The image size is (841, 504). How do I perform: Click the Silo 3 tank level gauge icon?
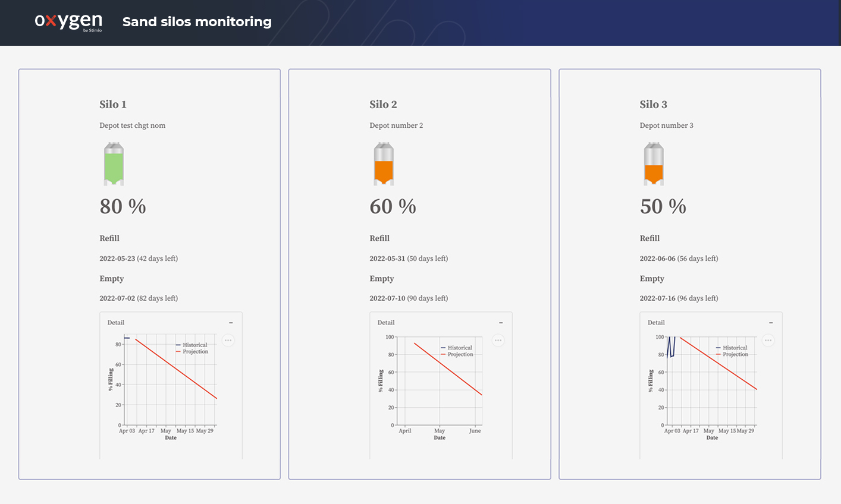point(653,164)
